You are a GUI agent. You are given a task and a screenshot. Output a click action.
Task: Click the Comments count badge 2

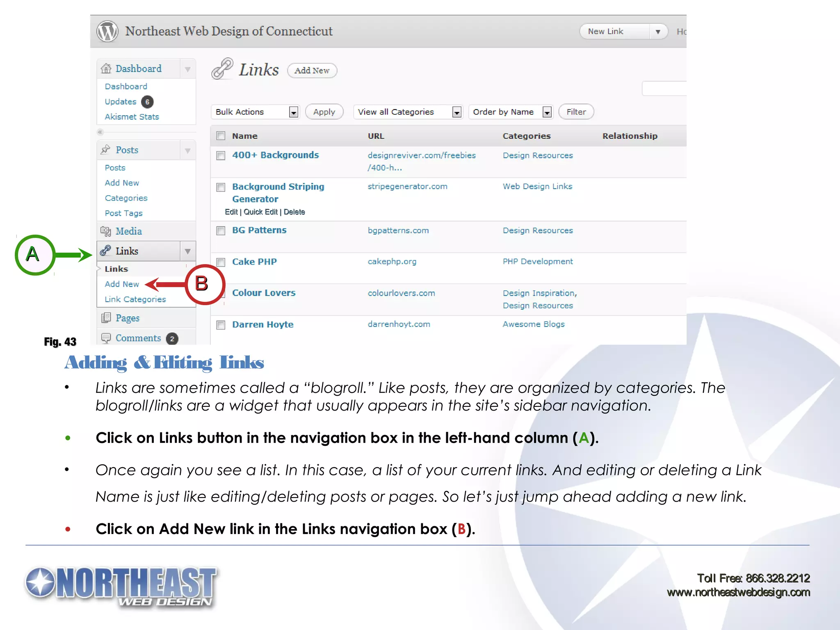tap(172, 339)
